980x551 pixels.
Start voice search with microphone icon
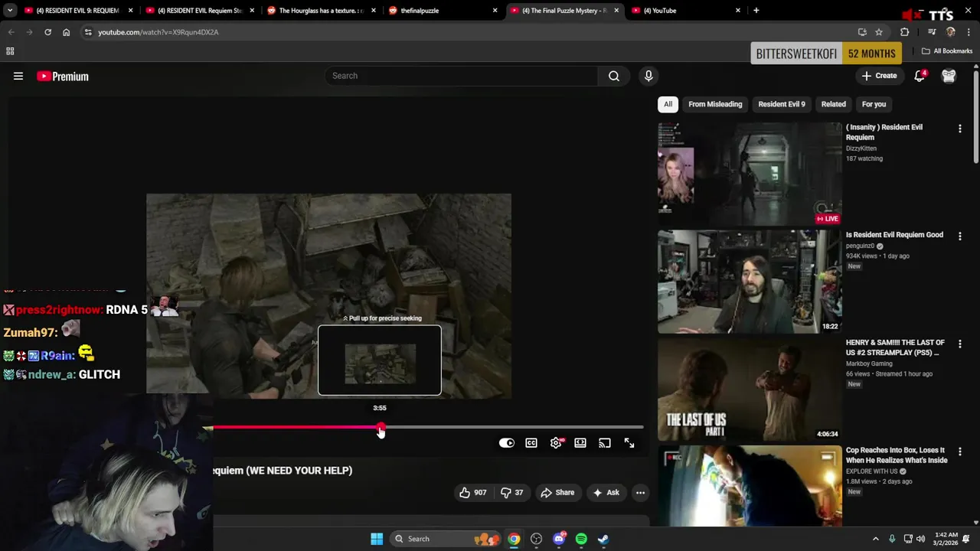click(x=648, y=76)
